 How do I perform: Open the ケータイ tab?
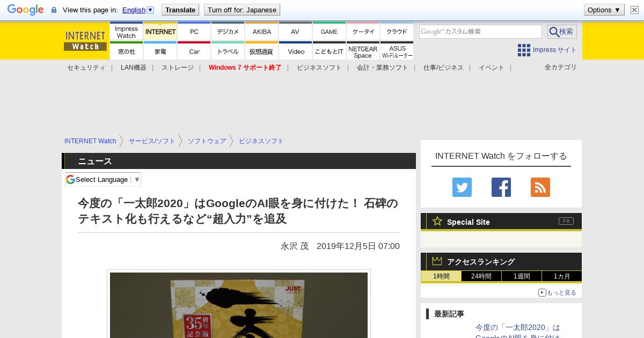[x=363, y=31]
